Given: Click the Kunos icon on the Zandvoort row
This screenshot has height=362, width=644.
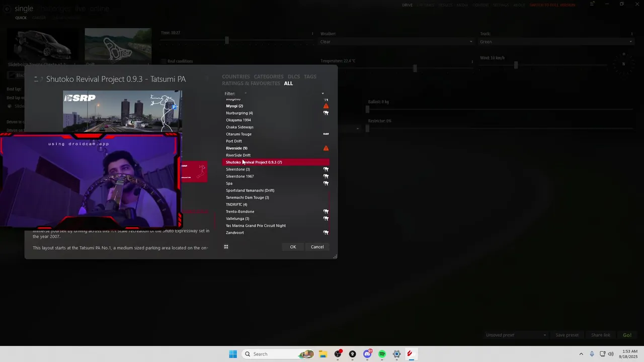Looking at the screenshot, I should coord(326,233).
